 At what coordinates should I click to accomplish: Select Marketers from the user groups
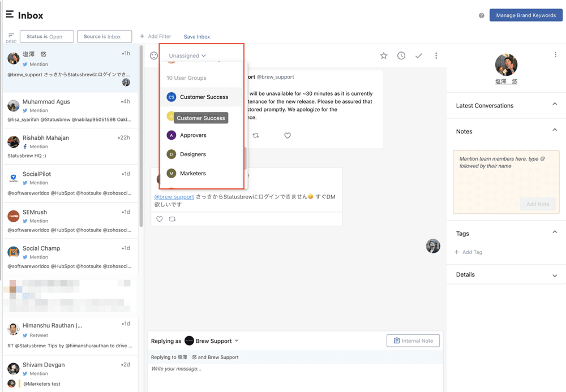coord(193,174)
